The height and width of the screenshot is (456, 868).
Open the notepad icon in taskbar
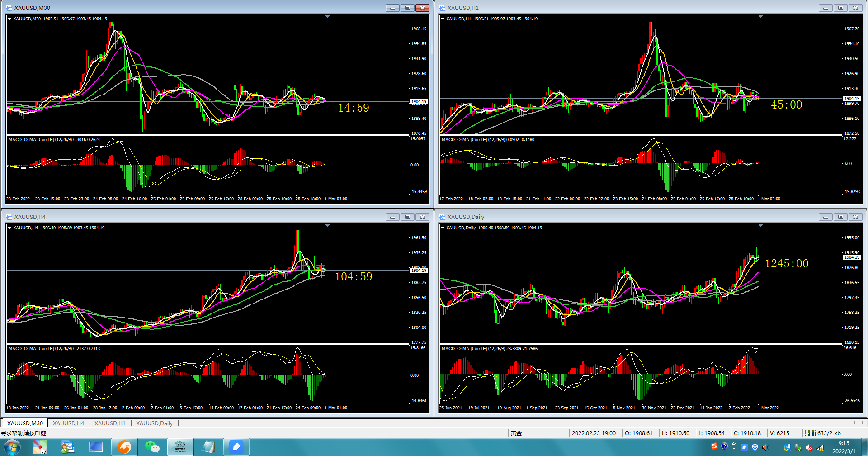208,447
